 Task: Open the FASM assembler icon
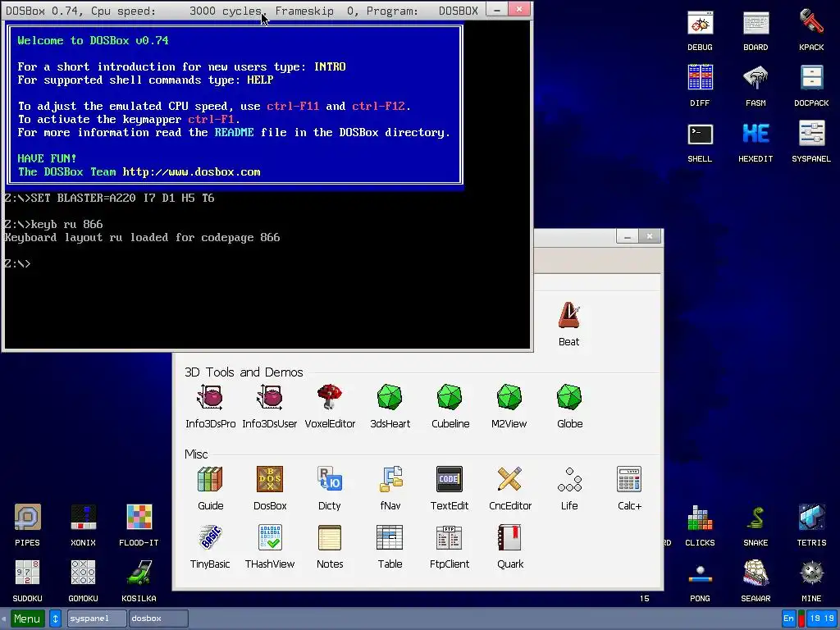coord(756,85)
